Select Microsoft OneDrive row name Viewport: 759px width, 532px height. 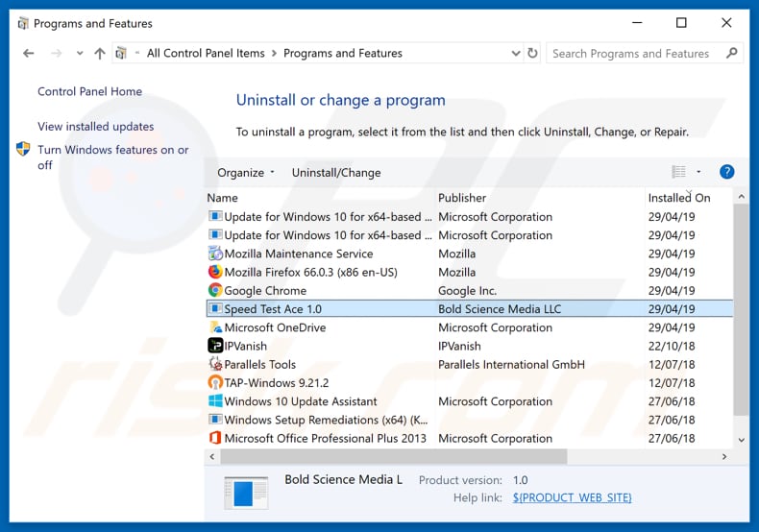(275, 327)
